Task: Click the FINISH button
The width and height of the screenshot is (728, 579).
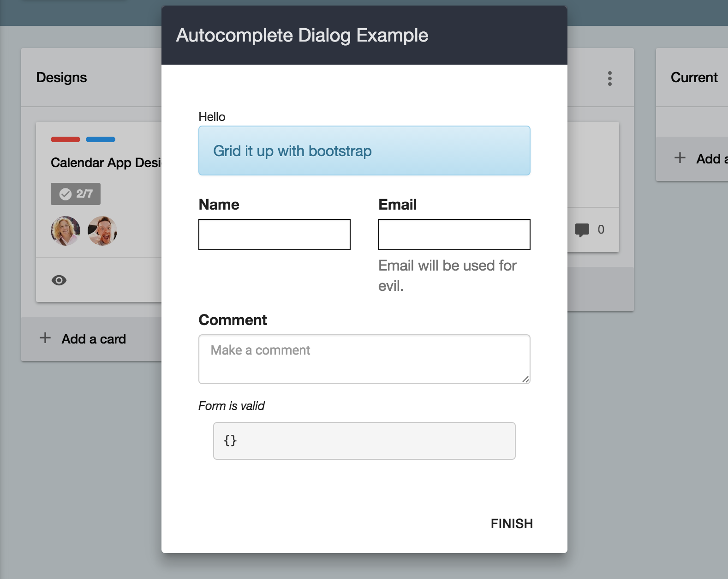Action: (x=512, y=524)
